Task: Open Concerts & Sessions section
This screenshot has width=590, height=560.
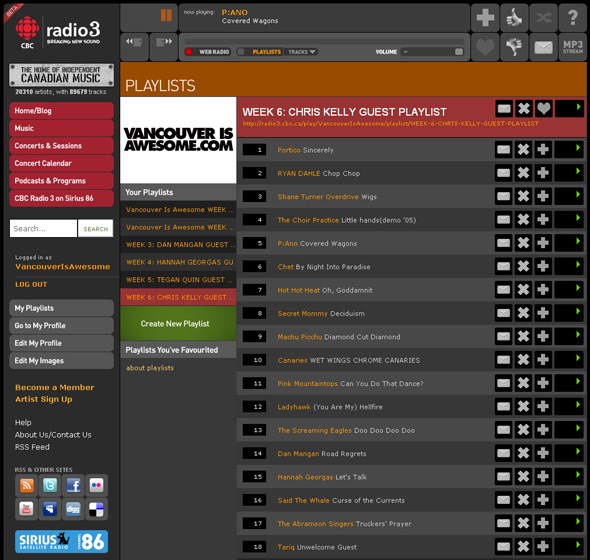Action: tap(62, 146)
